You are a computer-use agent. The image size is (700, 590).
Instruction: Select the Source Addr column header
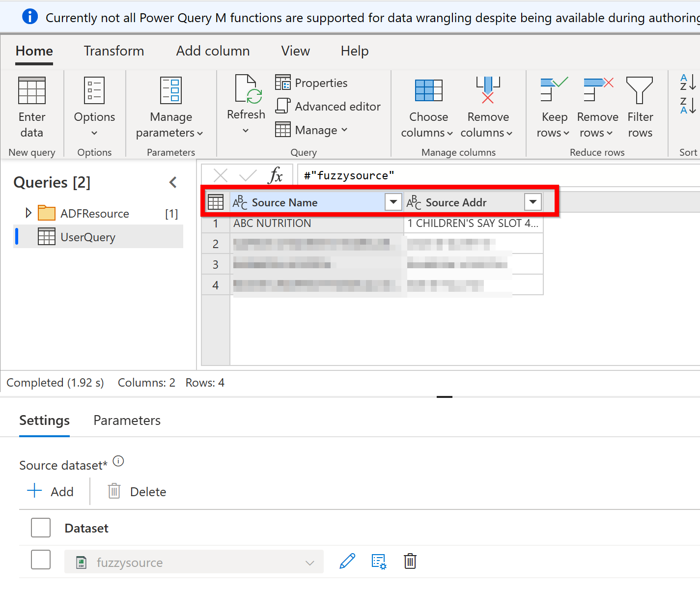coord(474,202)
